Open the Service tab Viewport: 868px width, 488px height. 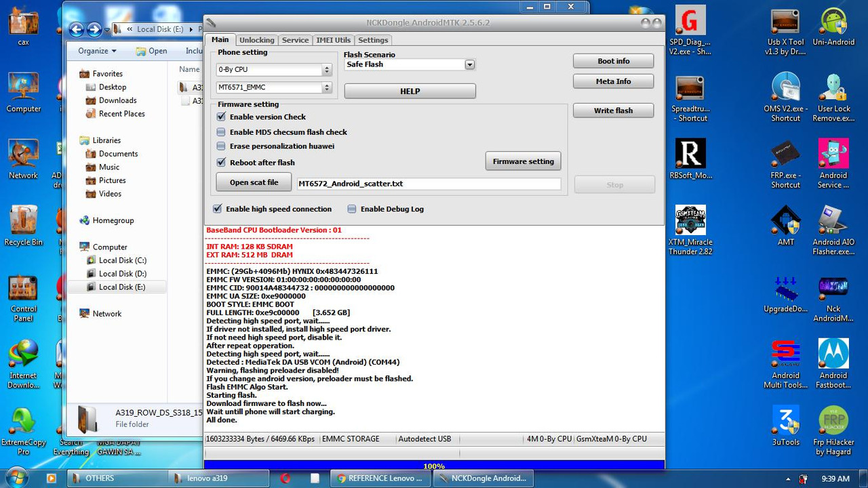295,40
